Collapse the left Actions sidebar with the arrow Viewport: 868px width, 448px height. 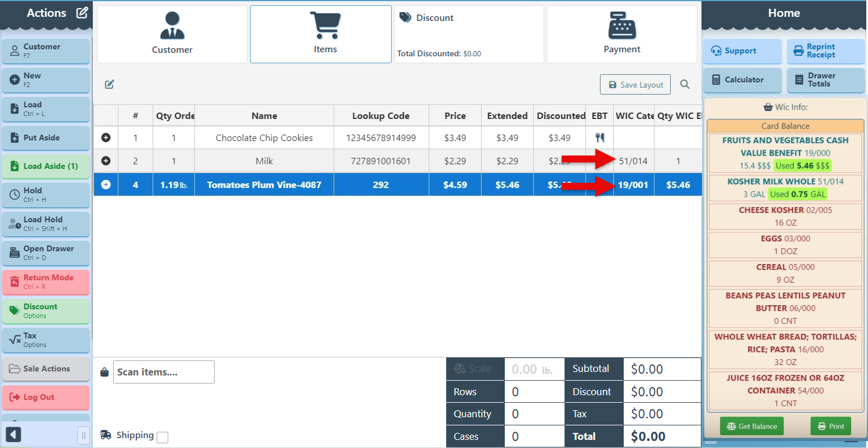click(x=13, y=435)
